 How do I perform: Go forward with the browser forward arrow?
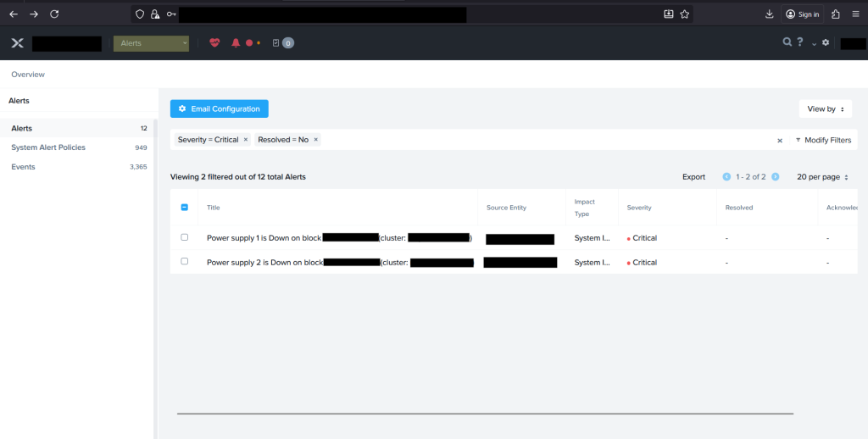(34, 14)
